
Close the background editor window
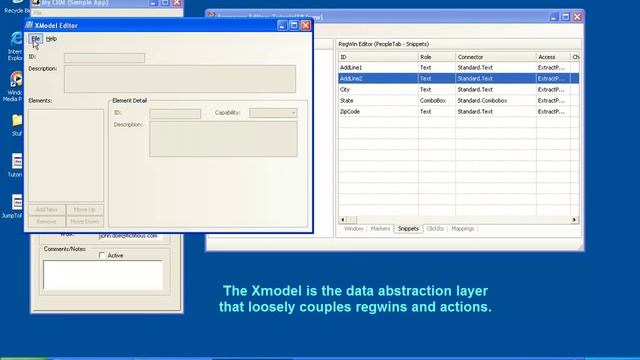[578, 17]
